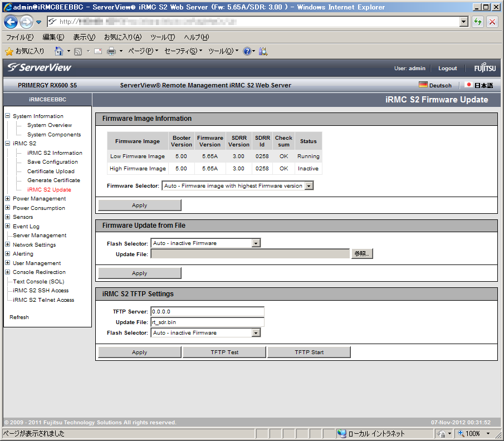Click the Read Mail envelope icon

point(98,51)
